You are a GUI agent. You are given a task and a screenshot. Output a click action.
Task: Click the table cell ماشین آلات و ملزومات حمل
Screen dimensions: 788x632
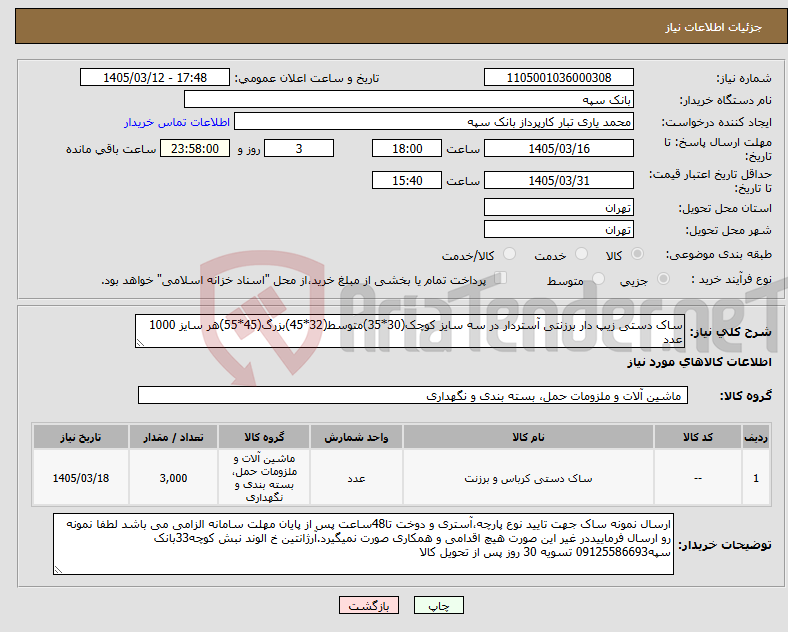click(264, 478)
